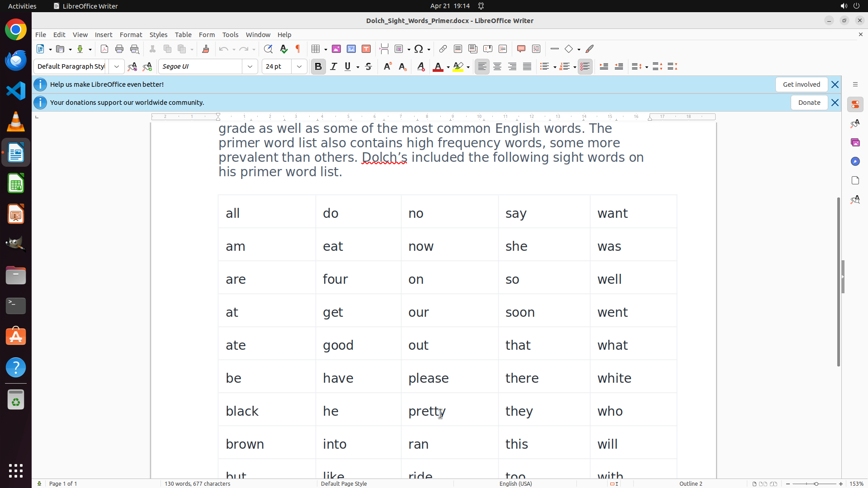Open the sidebar Gallery panel
This screenshot has width=868, height=488.
pos(855,142)
